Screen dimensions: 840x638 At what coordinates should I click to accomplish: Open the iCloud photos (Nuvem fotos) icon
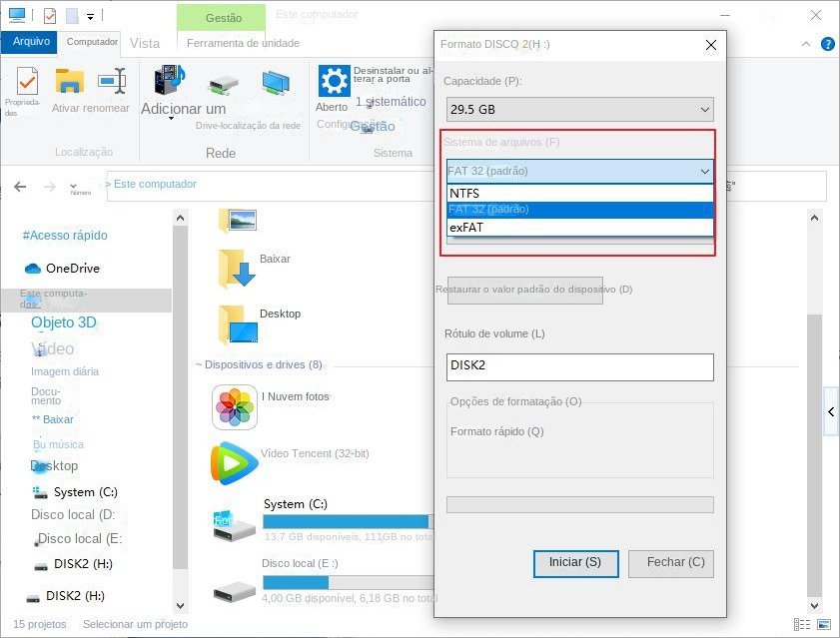[235, 407]
